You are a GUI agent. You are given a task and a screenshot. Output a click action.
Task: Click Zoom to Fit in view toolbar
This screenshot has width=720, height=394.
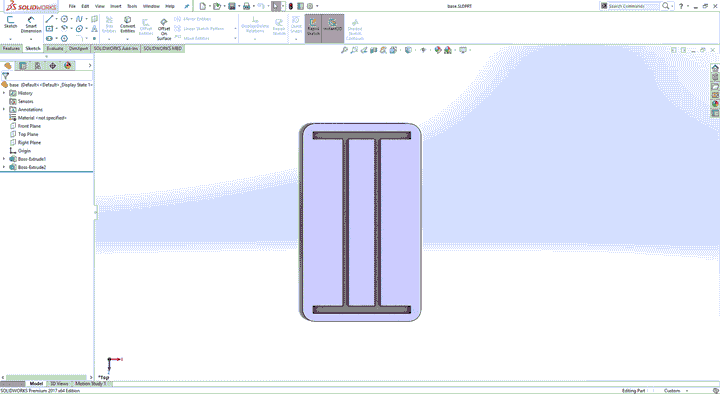344,50
